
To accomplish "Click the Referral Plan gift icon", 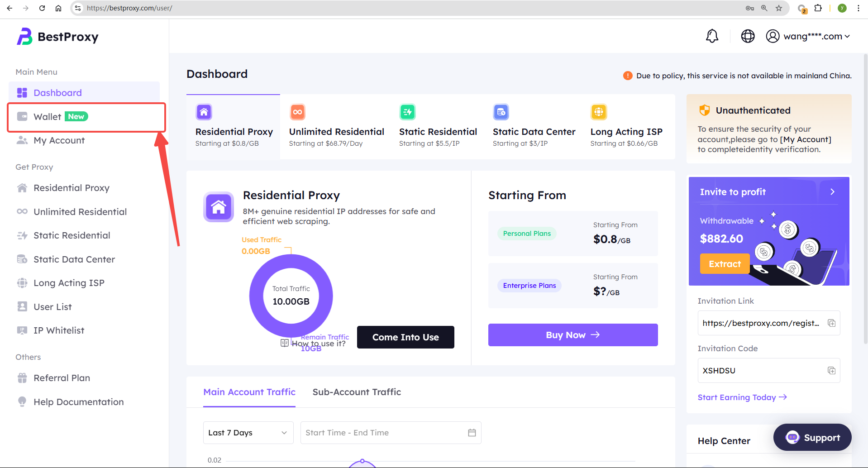I will coord(22,378).
